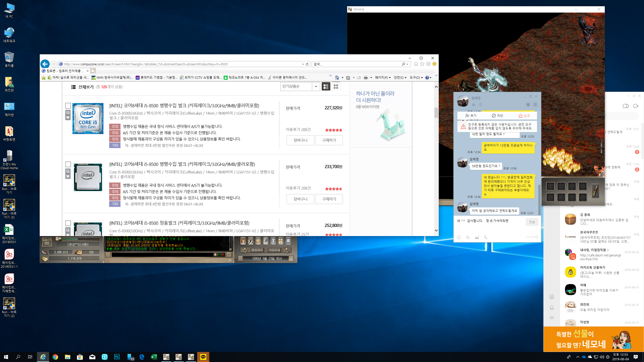Open the 인기상품순 sort dropdown
The width and height of the screenshot is (644, 362).
pos(300,86)
